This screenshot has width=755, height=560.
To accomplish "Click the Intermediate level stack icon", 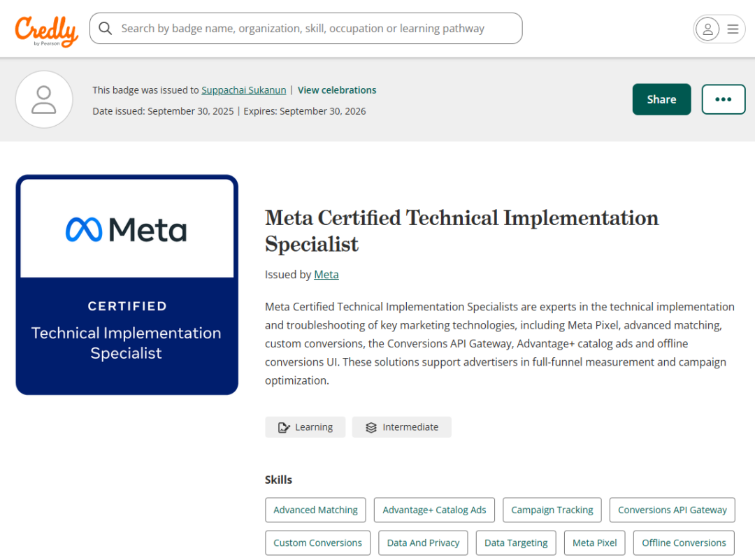I will click(371, 426).
